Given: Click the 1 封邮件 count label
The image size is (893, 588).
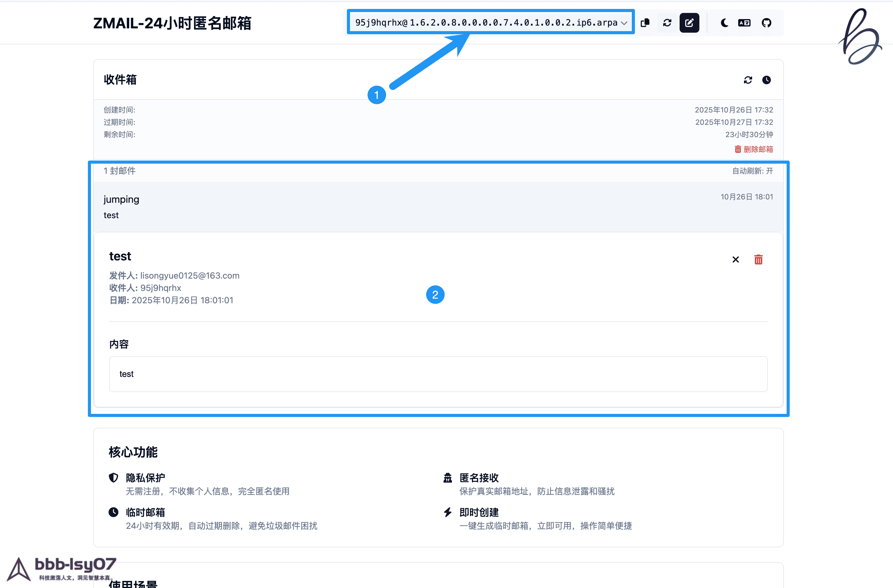Looking at the screenshot, I should pos(120,171).
